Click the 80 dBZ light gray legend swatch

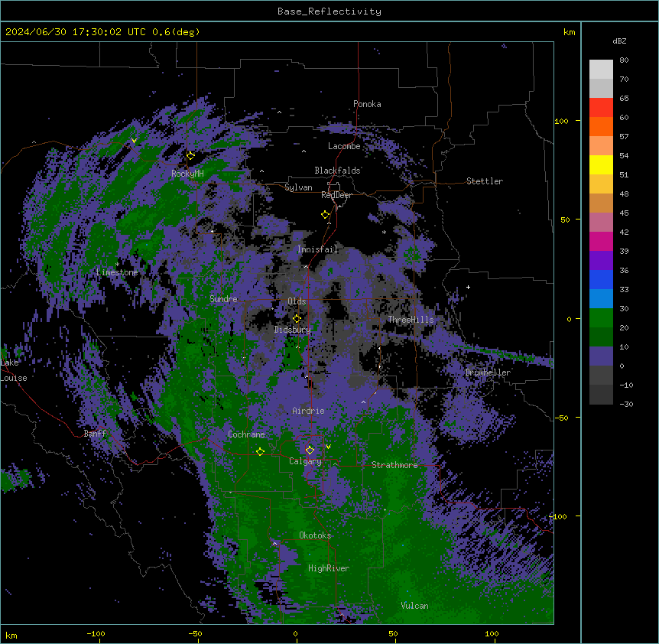coord(601,69)
